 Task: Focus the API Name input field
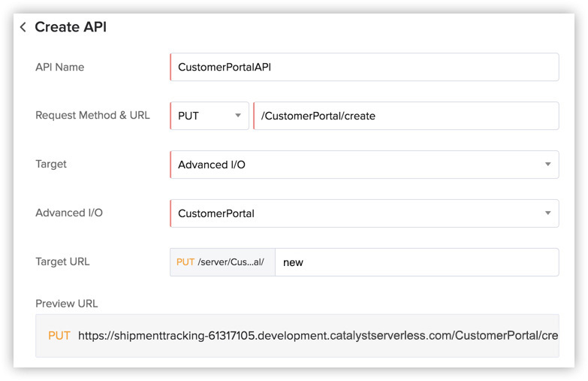(x=364, y=67)
